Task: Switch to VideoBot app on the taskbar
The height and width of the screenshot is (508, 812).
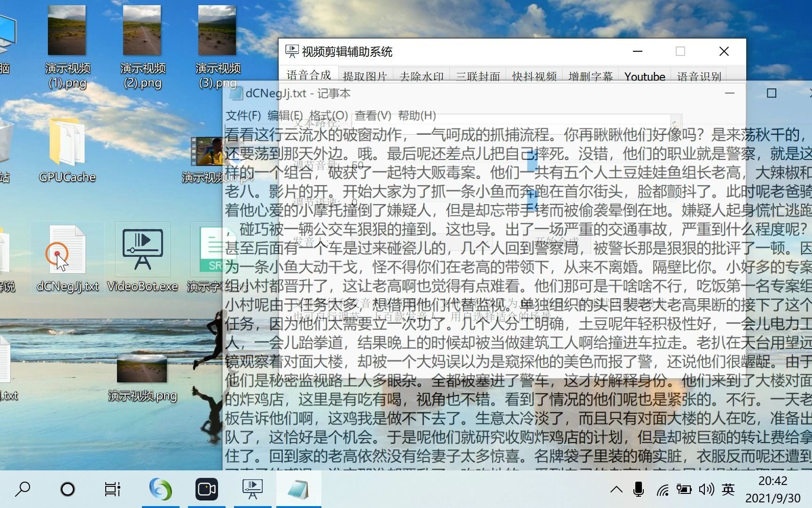Action: [252, 489]
